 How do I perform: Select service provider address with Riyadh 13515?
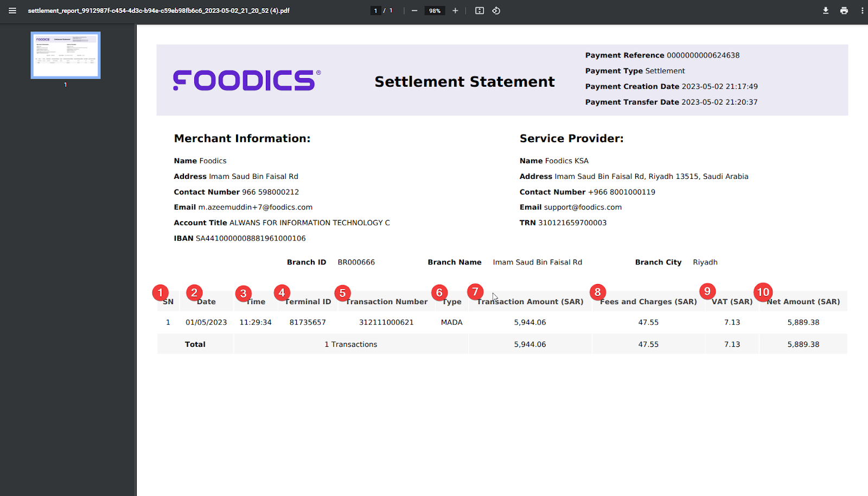pos(634,177)
